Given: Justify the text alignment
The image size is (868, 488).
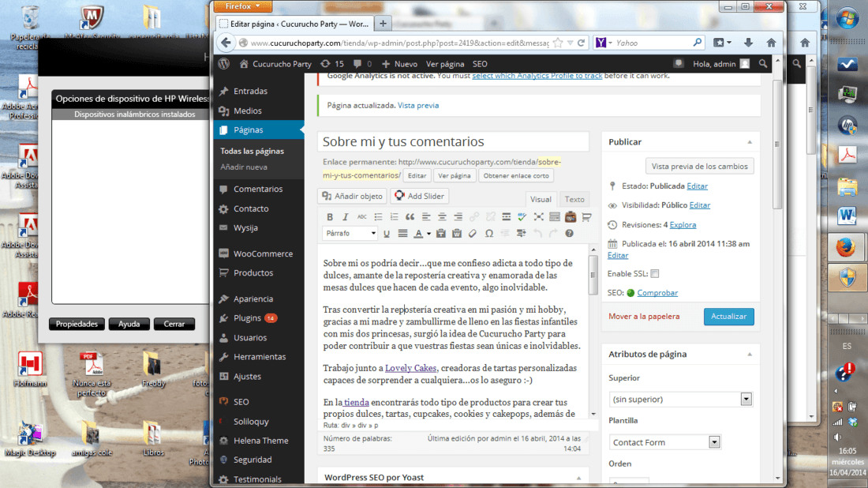Looking at the screenshot, I should [402, 234].
